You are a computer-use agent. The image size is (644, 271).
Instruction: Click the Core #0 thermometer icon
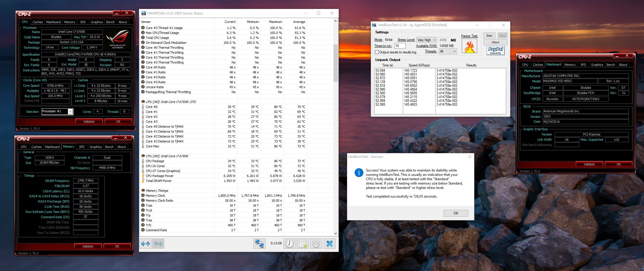143,107
